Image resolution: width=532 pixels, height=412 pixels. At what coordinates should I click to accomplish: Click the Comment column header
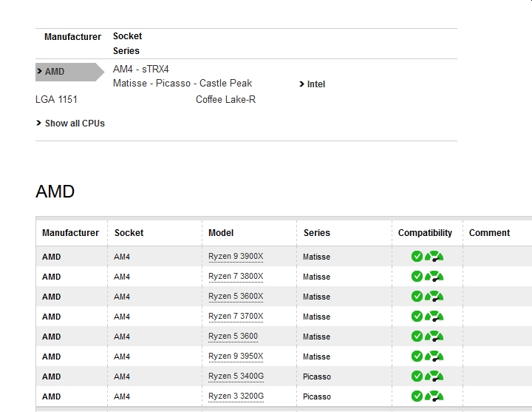click(x=489, y=233)
